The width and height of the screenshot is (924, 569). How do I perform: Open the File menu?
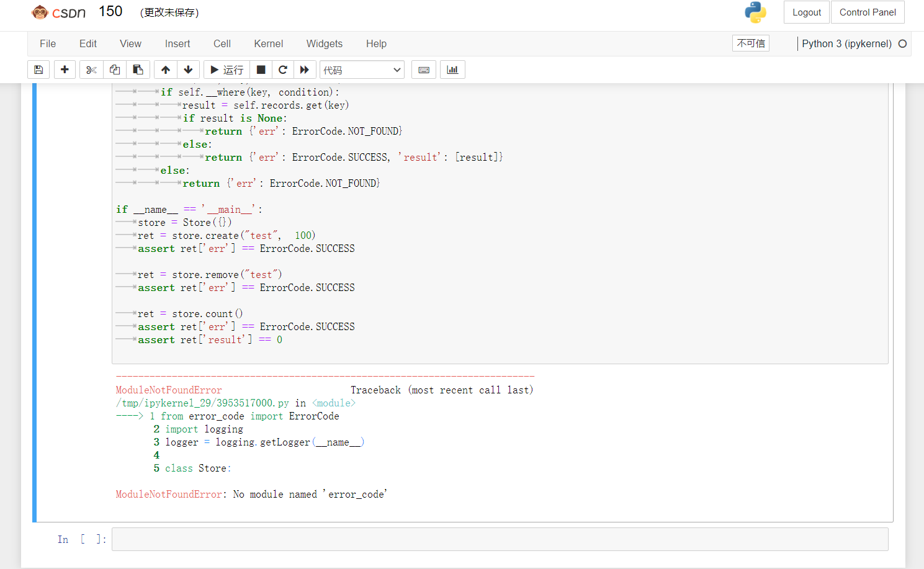tap(48, 43)
